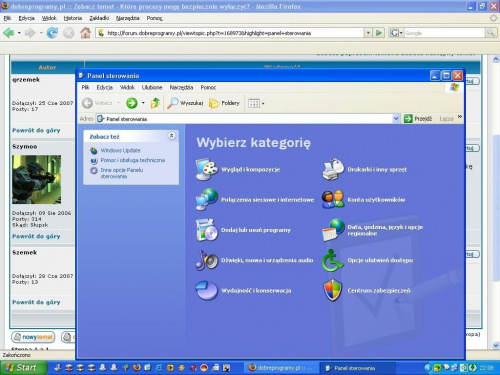Collapse the Zobacz też panel chevron
Screen dimensions: 500x375
click(x=171, y=136)
